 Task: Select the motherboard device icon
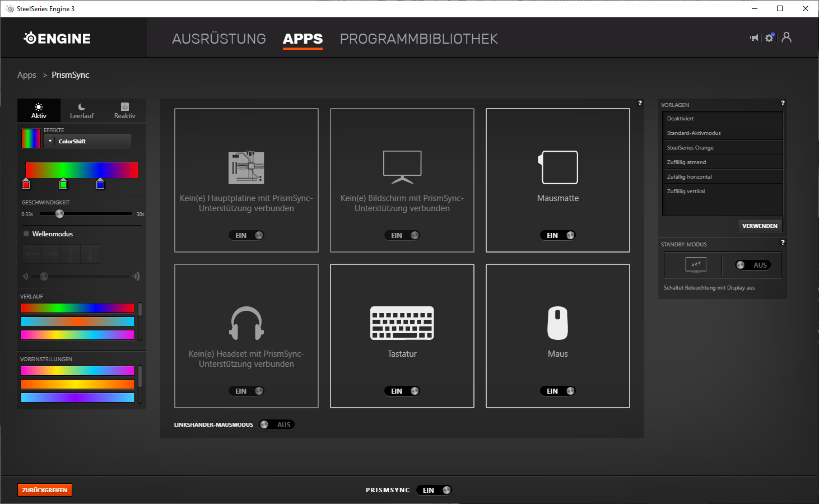point(246,167)
